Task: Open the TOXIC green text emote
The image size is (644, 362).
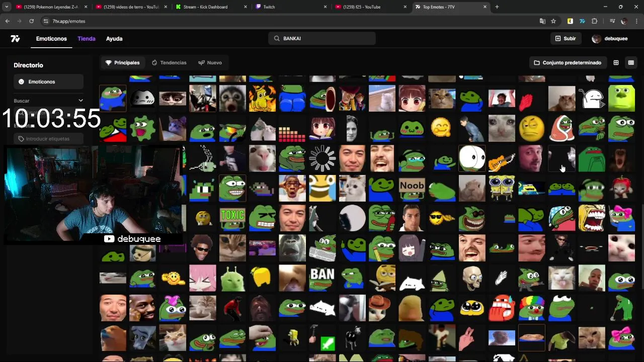Action: tap(232, 218)
